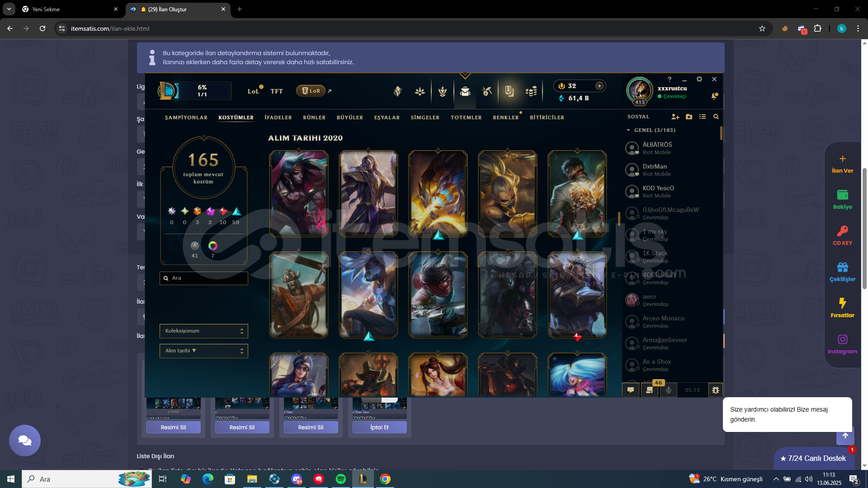The width and height of the screenshot is (868, 488).
Task: Click list view icon in Sosyal panel
Action: 703,117
